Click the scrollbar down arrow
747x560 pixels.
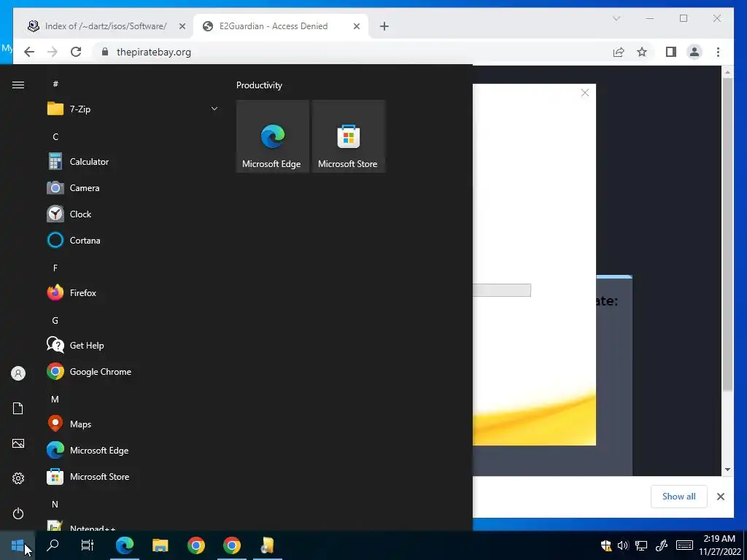(727, 470)
